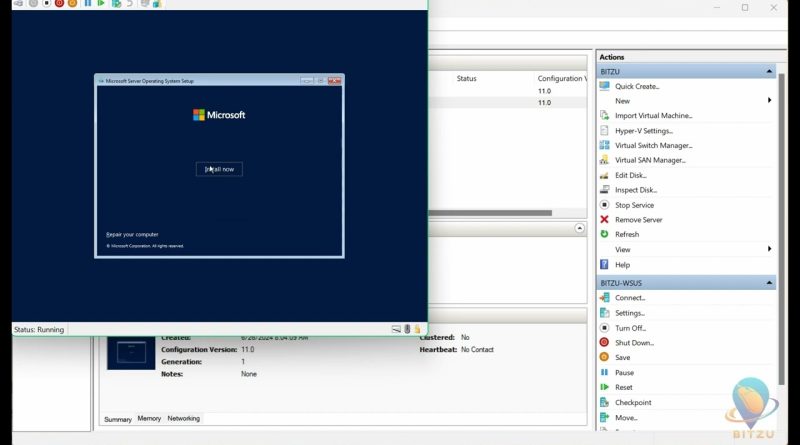The image size is (800, 445).
Task: Click Install now in Windows Setup
Action: [219, 169]
